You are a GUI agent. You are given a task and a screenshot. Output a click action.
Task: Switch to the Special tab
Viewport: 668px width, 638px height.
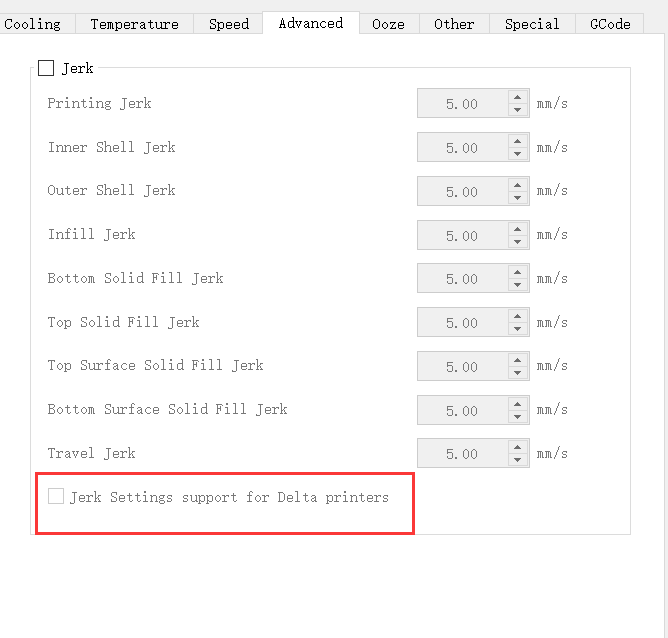tap(532, 24)
